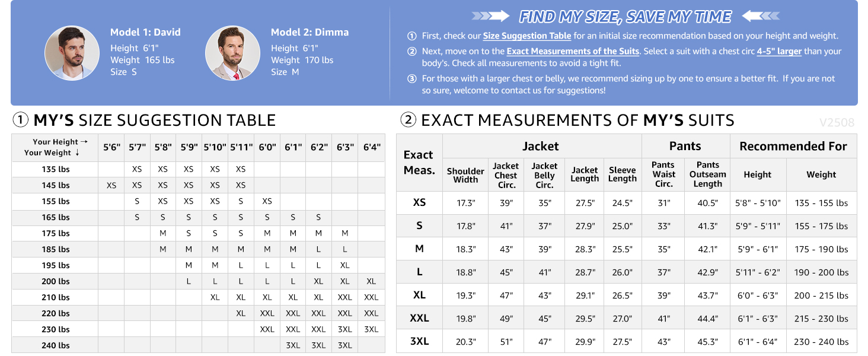Click the circled 3 beside the third instruction
This screenshot has width=868, height=356.
point(412,79)
